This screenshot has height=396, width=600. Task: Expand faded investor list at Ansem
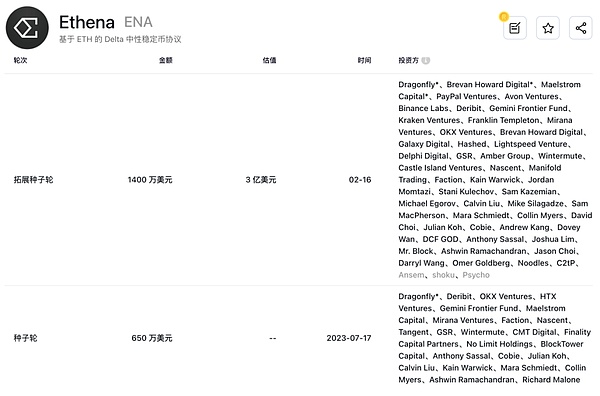coord(411,275)
